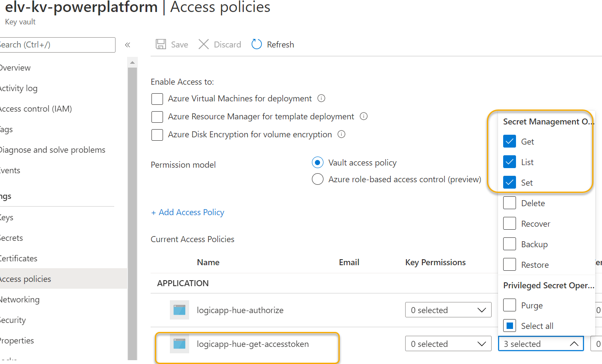Check the Purge privileged secret permission
Viewport: 602px width, 364px height.
click(510, 305)
